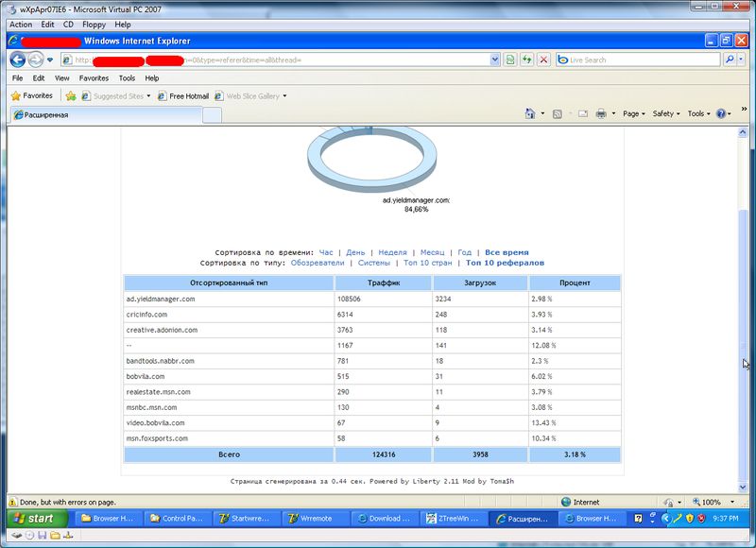
Task: Click the Compatibility View icon
Action: [x=510, y=60]
